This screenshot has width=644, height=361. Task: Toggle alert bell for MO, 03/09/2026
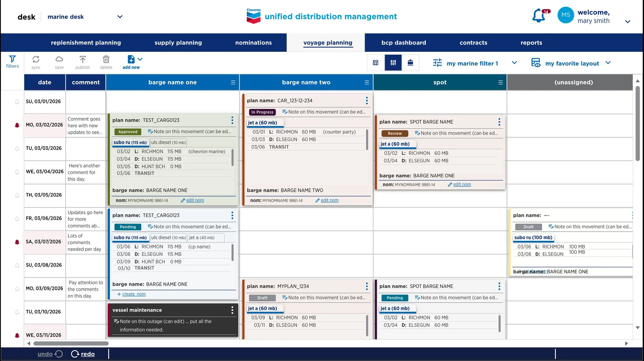point(17,289)
